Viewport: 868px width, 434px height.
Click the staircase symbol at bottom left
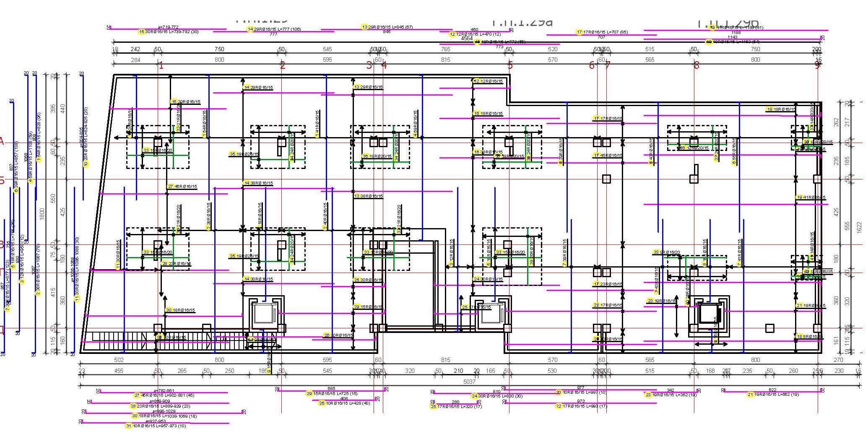(x=117, y=337)
